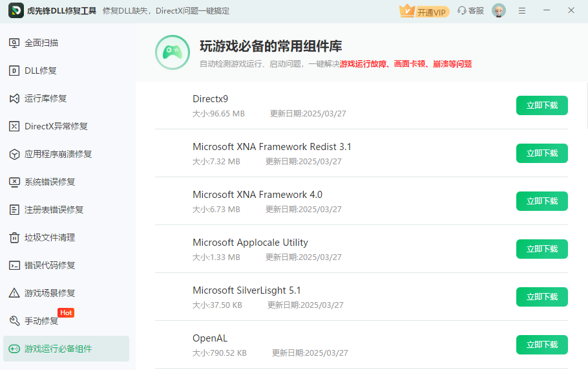This screenshot has height=370, width=588.
Task: Click the DirectX异常修复 sidebar icon
Action: pos(14,126)
